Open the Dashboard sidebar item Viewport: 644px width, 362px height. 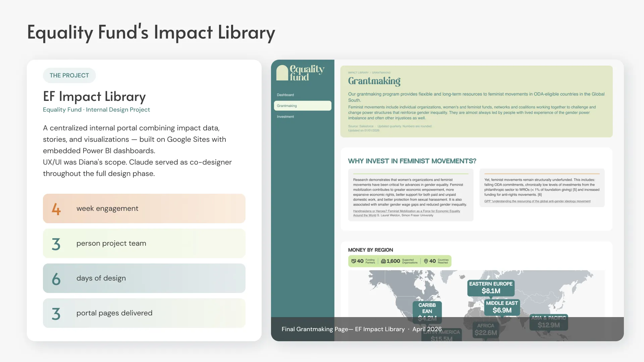(285, 95)
